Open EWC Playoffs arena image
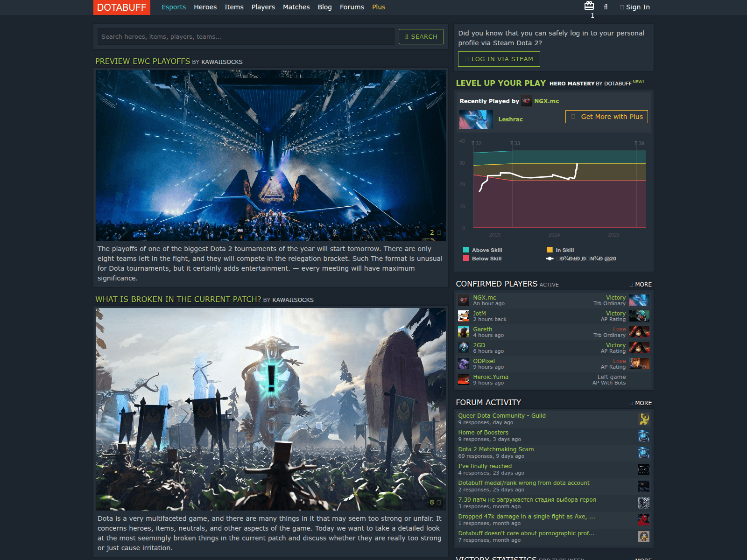This screenshot has height=560, width=747. pyautogui.click(x=271, y=155)
